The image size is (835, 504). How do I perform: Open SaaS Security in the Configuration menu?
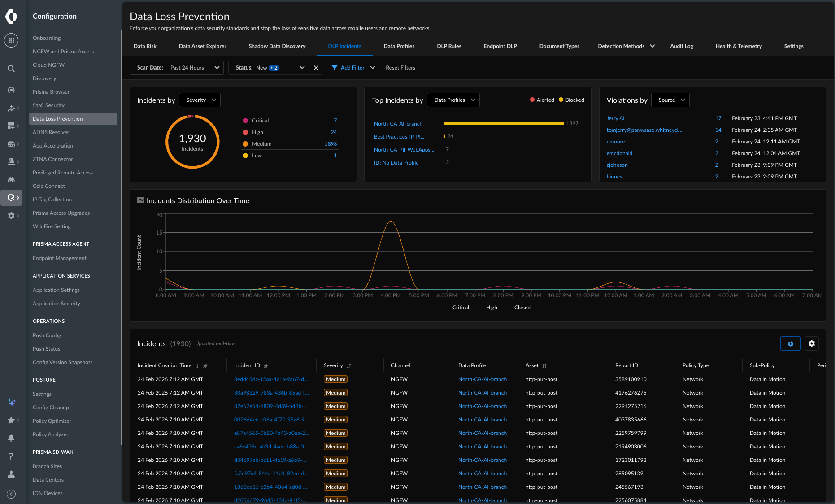coord(48,105)
